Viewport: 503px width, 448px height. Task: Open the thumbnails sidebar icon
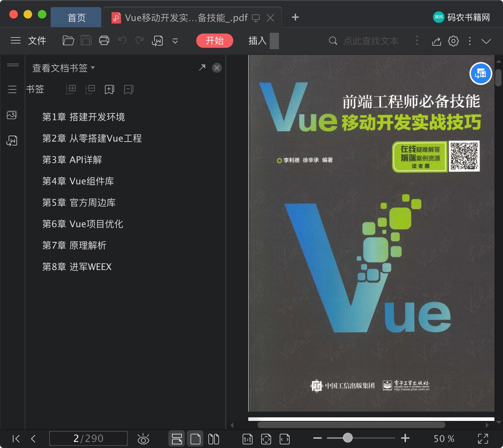click(x=12, y=115)
